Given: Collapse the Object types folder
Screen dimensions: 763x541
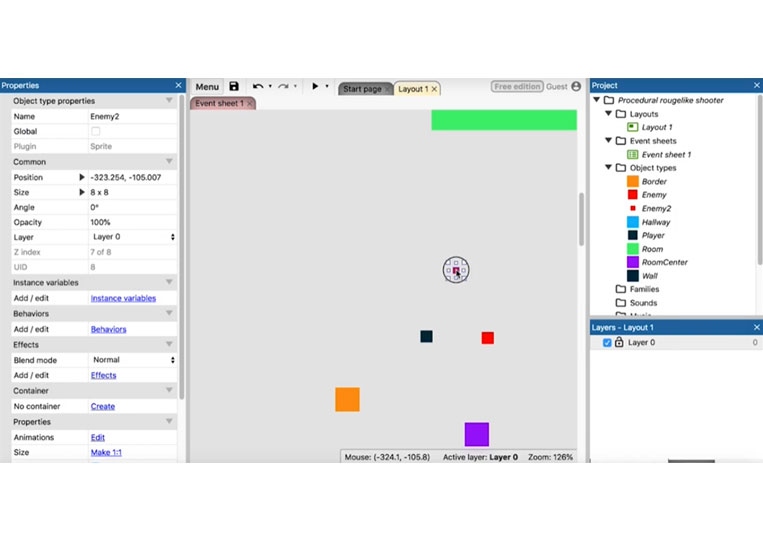Looking at the screenshot, I should coord(608,167).
